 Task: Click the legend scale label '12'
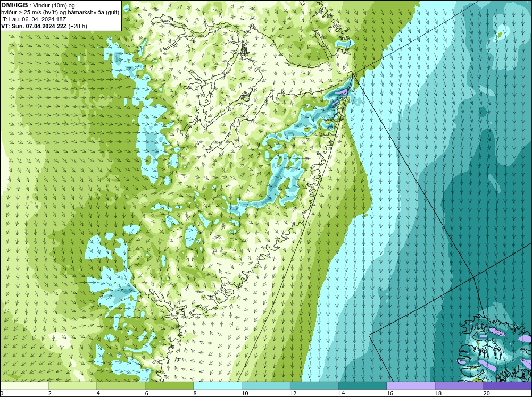(293, 393)
